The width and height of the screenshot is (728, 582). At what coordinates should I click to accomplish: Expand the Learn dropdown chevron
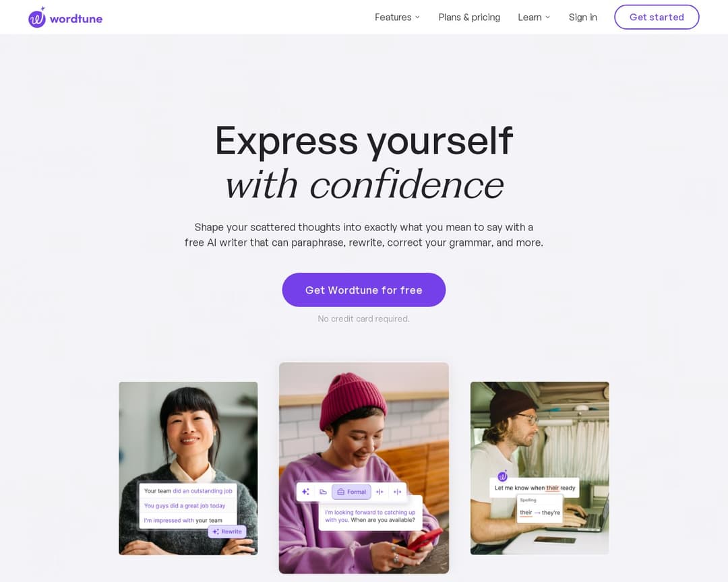pyautogui.click(x=547, y=17)
